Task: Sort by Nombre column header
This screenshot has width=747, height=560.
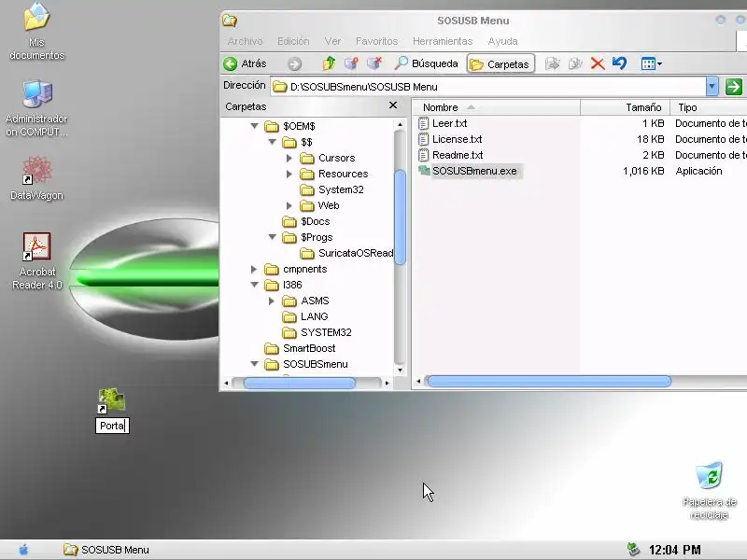Action: pos(496,107)
